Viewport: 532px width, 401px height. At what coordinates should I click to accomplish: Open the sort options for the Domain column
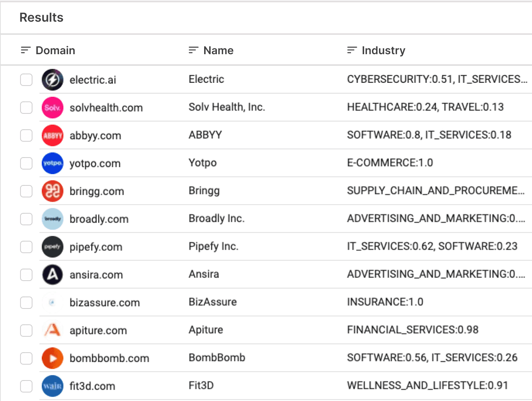point(25,50)
